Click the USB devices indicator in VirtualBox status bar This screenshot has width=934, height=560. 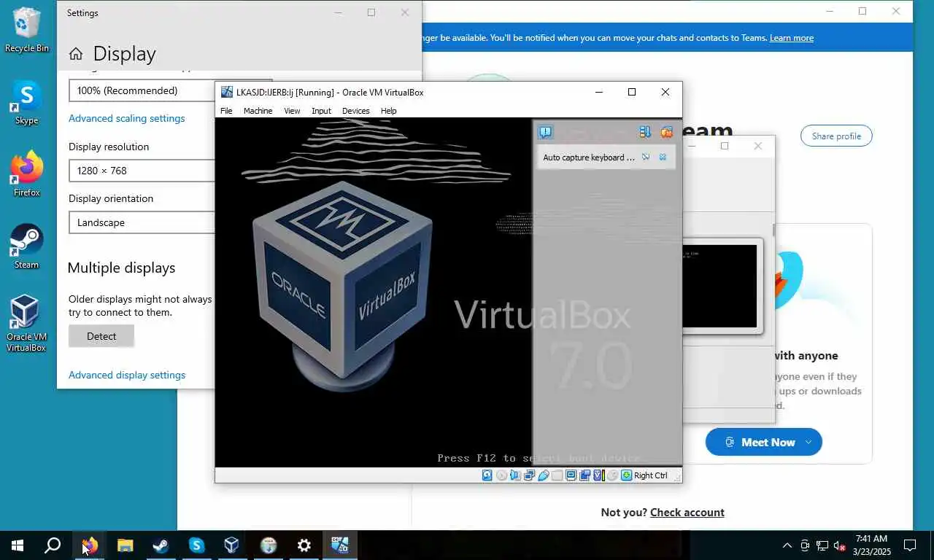pos(544,475)
